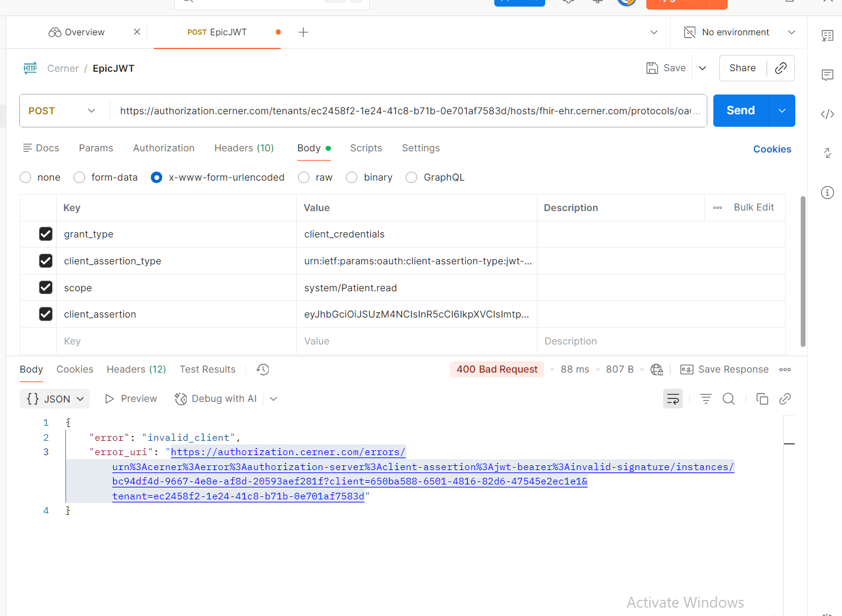Screen dimensions: 842x616
Task: Toggle word wrap in response viewer
Action: click(673, 399)
